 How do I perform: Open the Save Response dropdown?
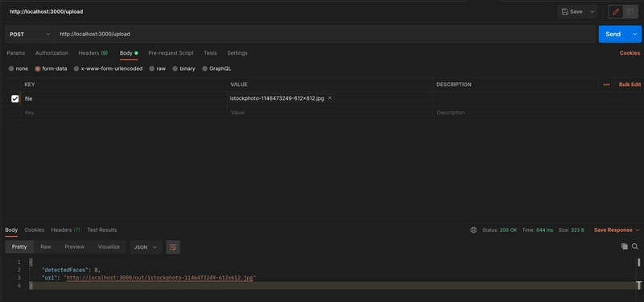click(617, 230)
